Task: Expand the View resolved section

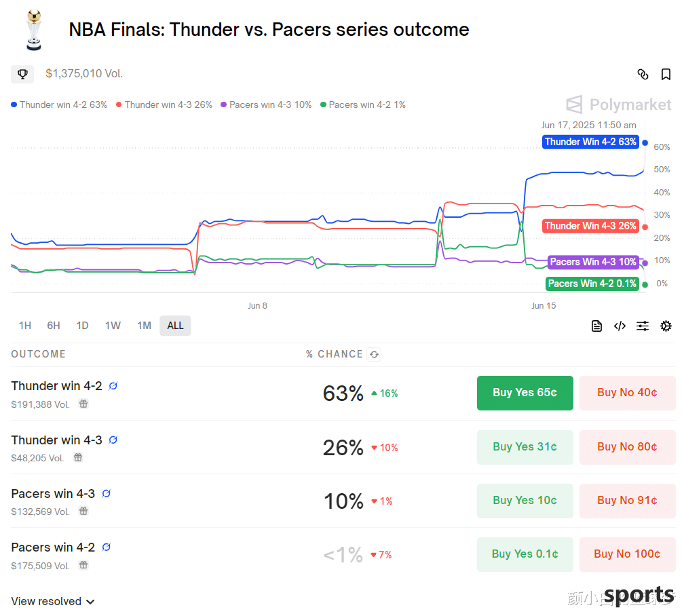Action: click(x=53, y=602)
